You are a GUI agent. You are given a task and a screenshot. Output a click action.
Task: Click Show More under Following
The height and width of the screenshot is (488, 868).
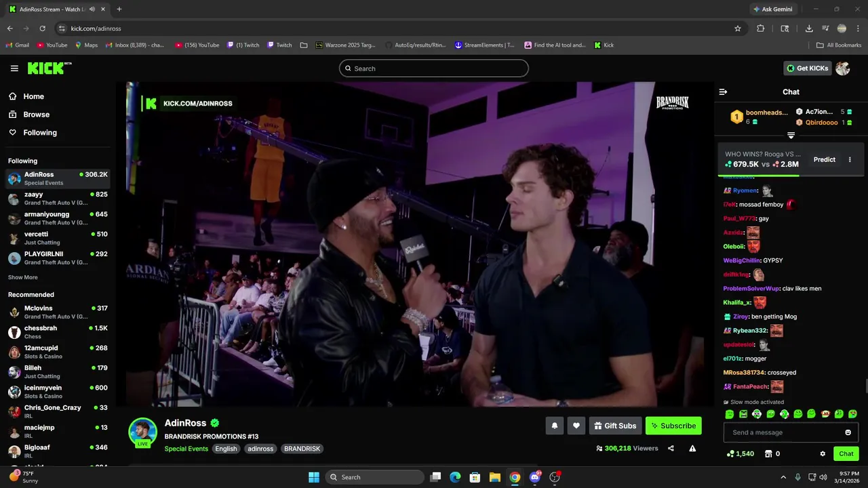[23, 277]
